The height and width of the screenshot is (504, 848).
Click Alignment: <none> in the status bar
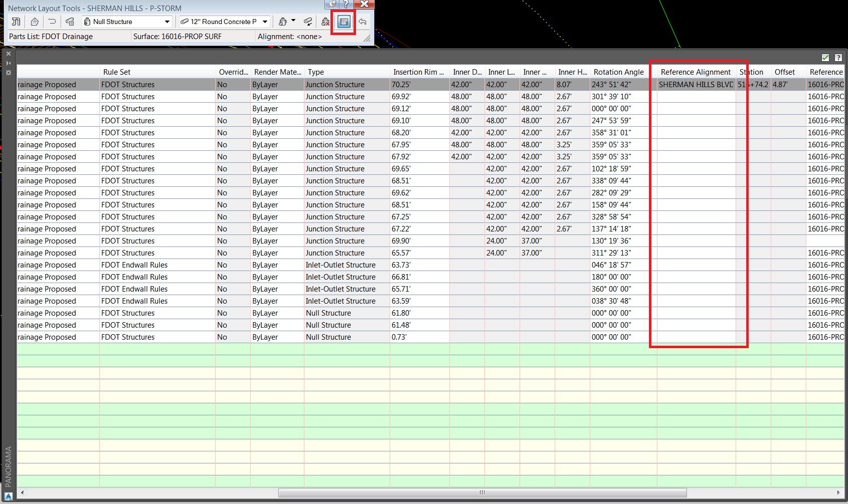[289, 36]
